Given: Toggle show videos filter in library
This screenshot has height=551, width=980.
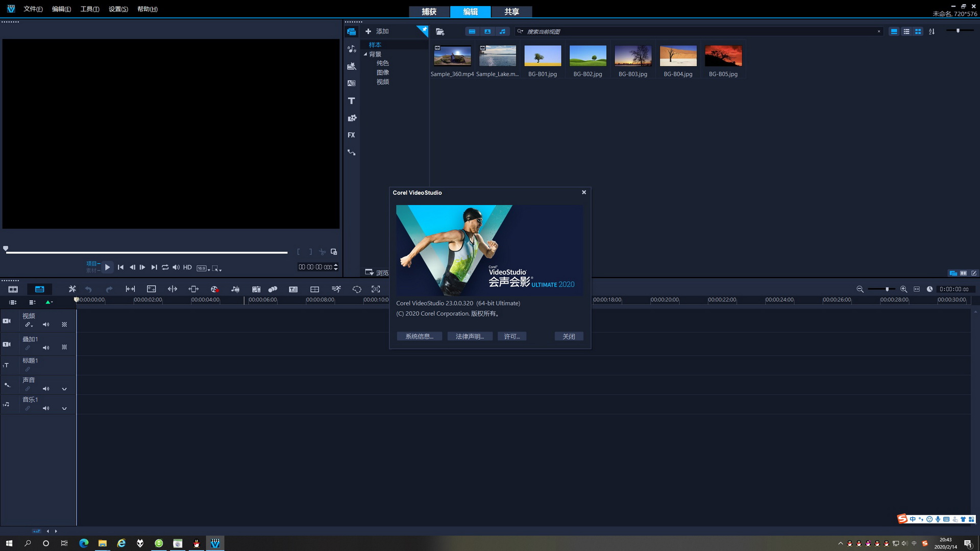Looking at the screenshot, I should click(472, 32).
